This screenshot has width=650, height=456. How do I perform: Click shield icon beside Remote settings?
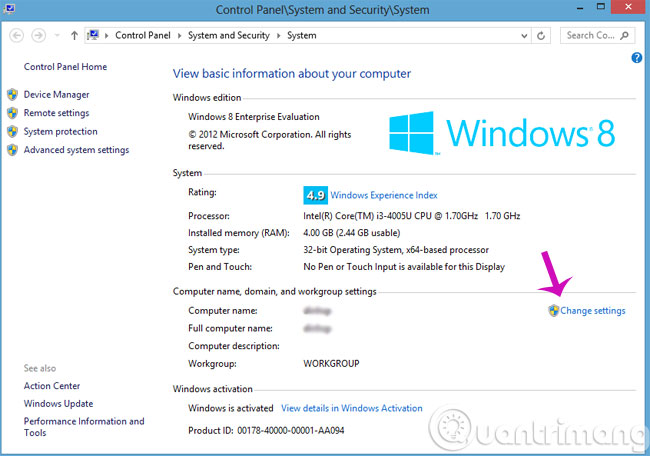click(12, 113)
